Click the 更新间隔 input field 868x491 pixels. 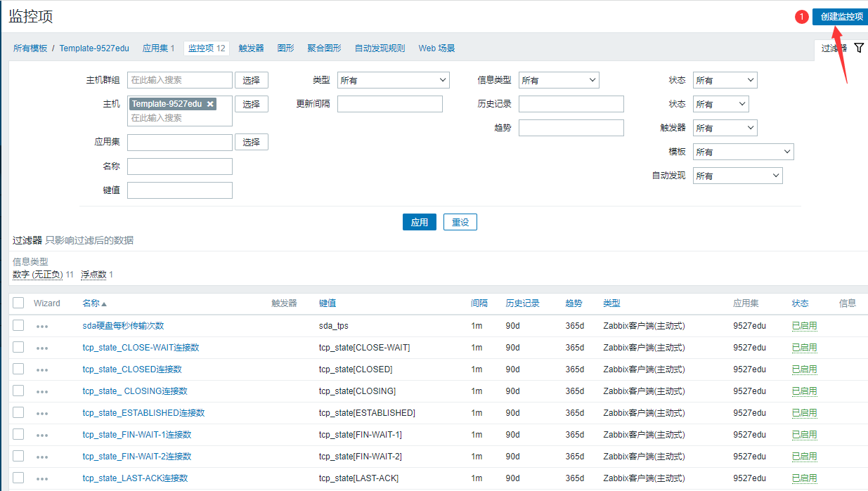point(390,104)
